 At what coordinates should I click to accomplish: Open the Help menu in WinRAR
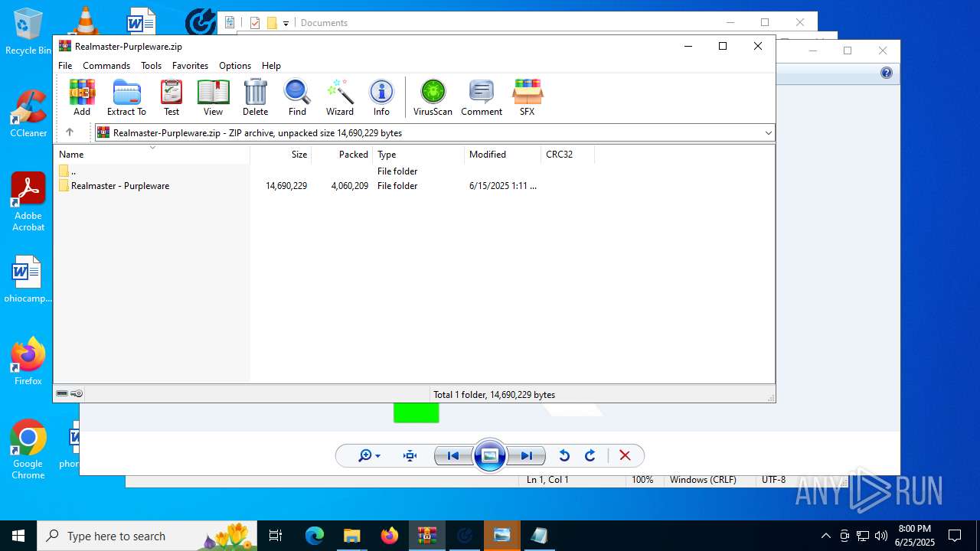tap(271, 66)
